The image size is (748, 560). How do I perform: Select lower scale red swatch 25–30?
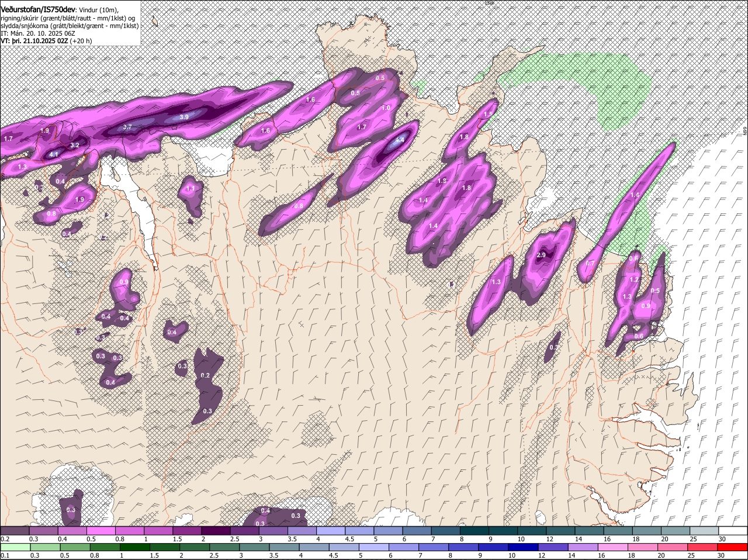point(704,547)
